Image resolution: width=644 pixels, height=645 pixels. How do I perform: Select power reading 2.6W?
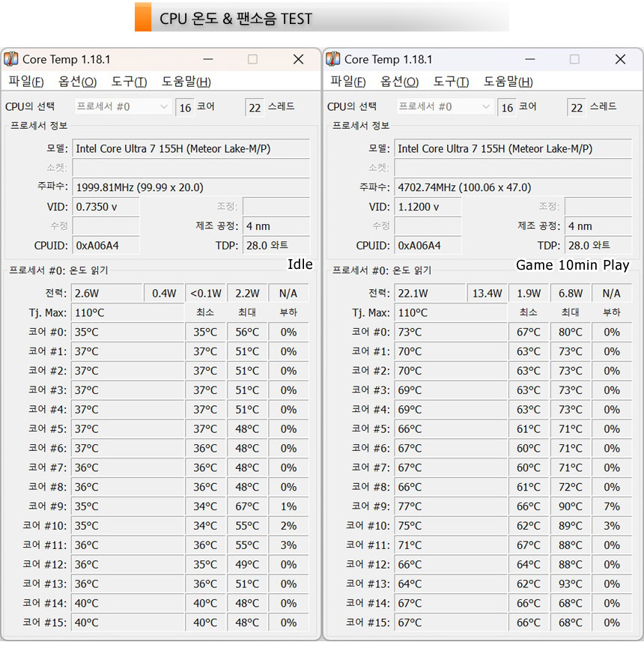(106, 293)
